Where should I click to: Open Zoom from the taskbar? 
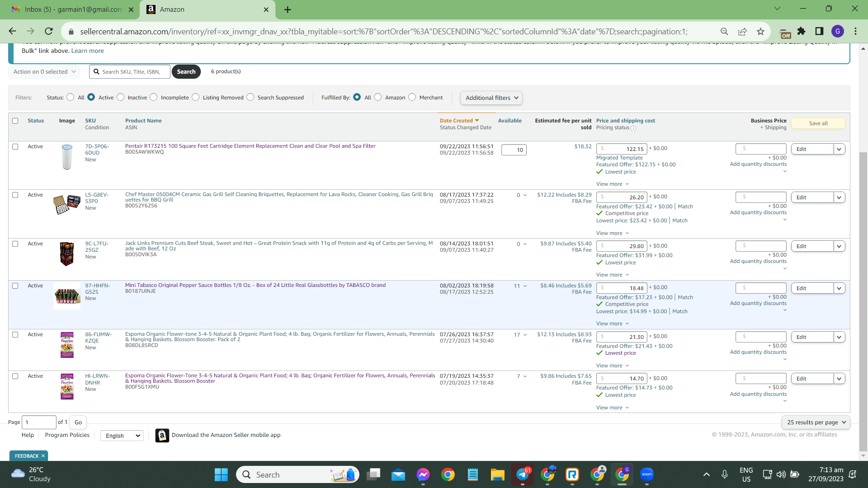(x=647, y=474)
